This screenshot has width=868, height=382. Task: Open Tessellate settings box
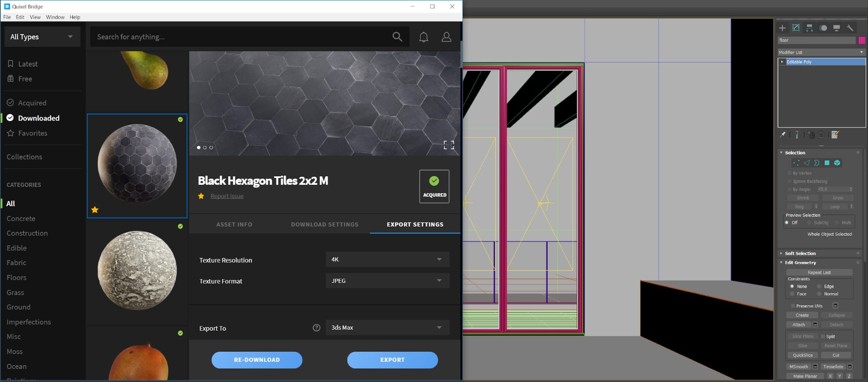point(850,366)
